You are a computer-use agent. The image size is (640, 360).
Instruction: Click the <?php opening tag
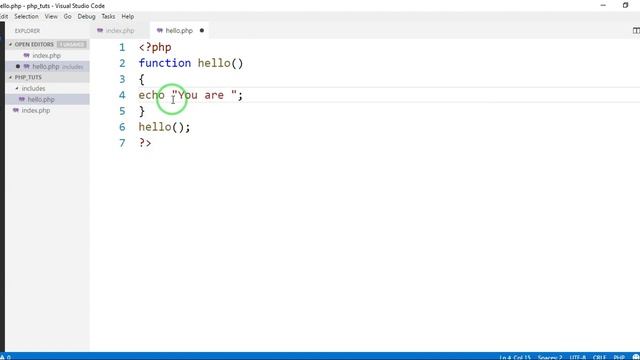[x=155, y=47]
